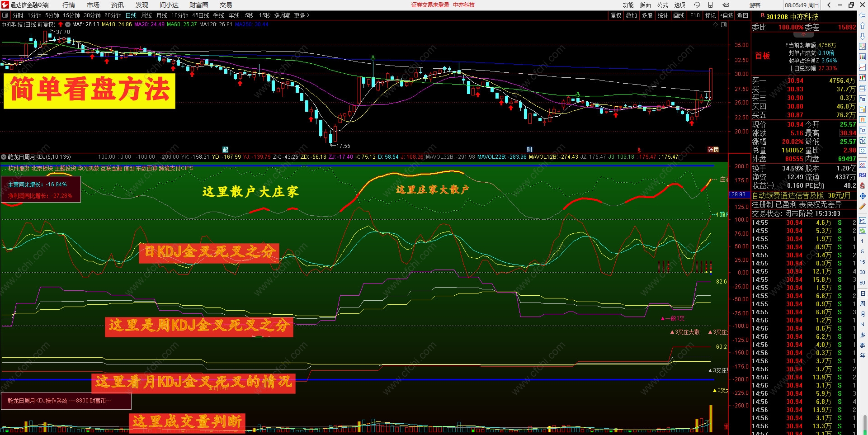
Task: Click the 自动续费通达信普及版 promotion link
Action: tap(801, 195)
